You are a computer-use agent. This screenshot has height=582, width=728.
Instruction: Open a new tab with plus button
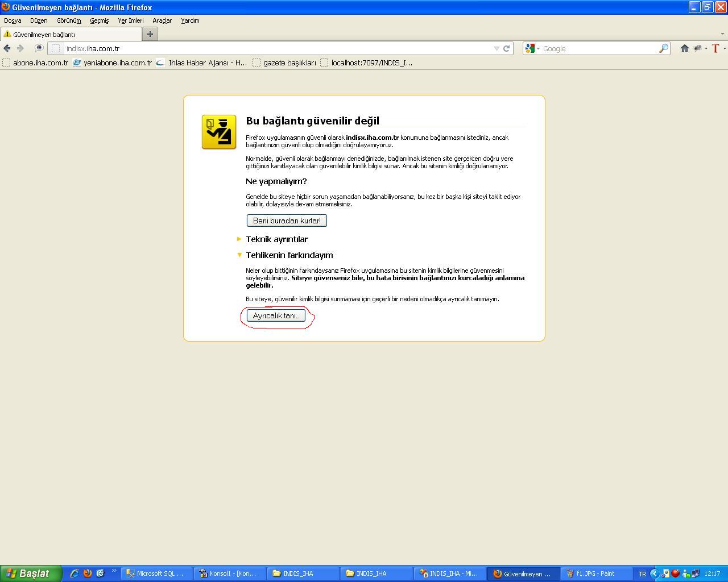(x=150, y=34)
